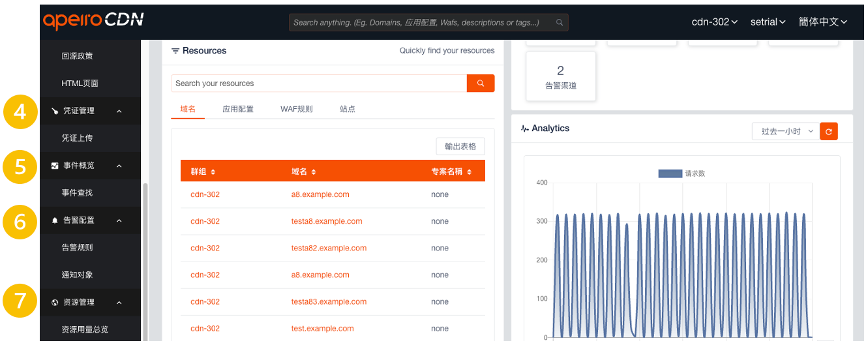Click the 凭证管理 key icon in sidebar

[x=55, y=112]
